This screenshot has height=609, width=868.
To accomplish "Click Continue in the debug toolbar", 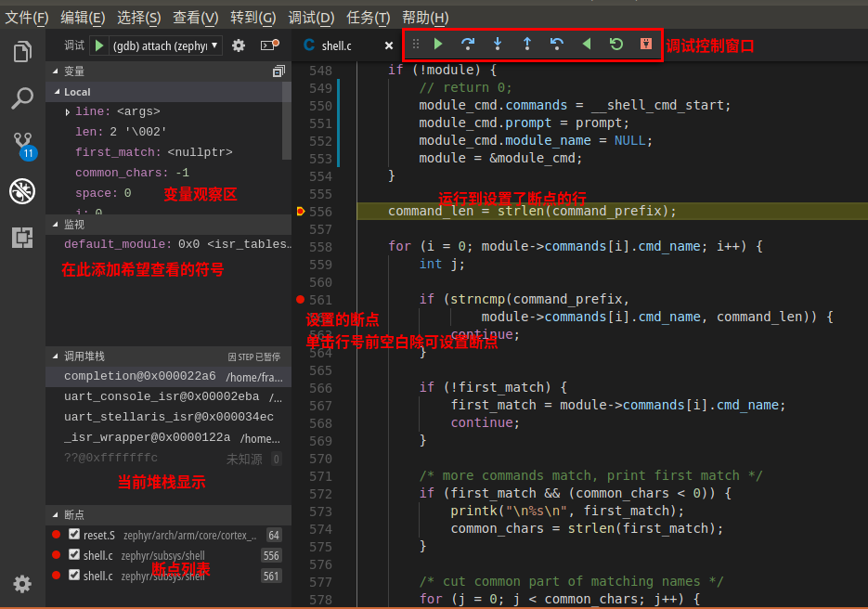I will pyautogui.click(x=438, y=44).
